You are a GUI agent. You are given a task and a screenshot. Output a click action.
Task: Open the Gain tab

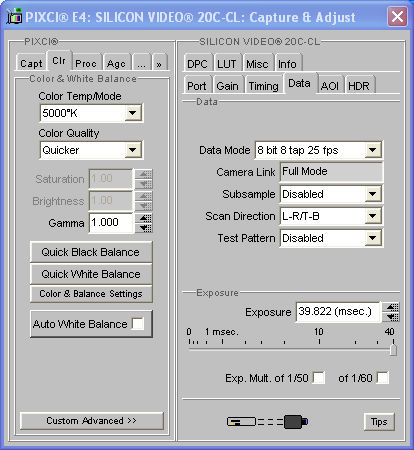click(x=228, y=86)
